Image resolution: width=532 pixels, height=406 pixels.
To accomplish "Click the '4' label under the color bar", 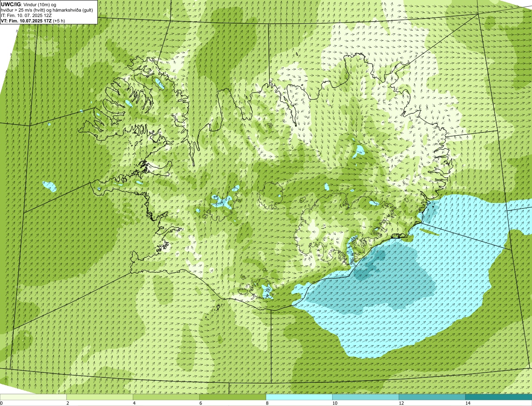I will click(134, 403).
